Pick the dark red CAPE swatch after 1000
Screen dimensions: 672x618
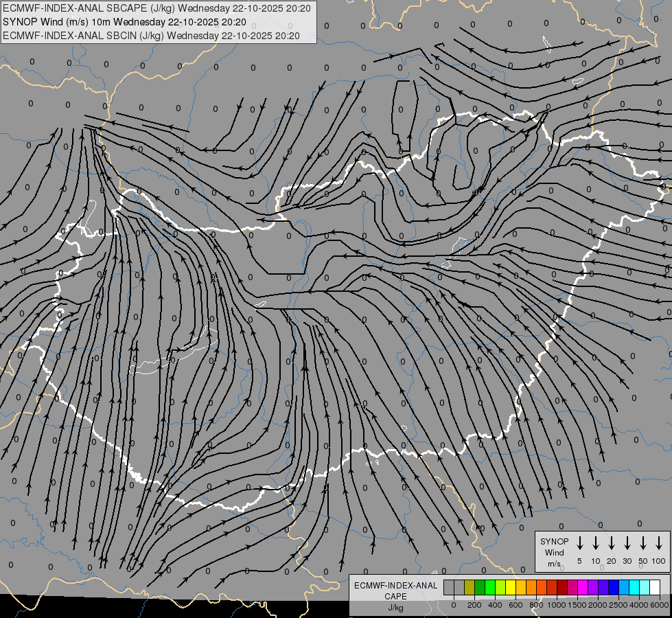563,587
